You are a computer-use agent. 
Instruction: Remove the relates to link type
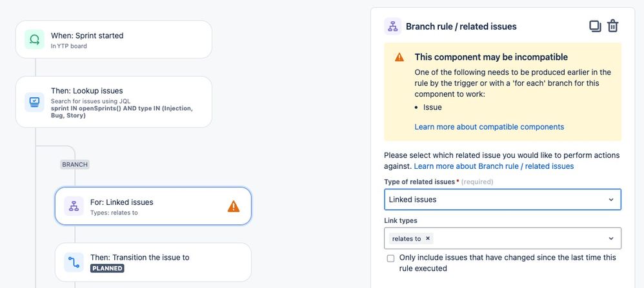[427, 238]
